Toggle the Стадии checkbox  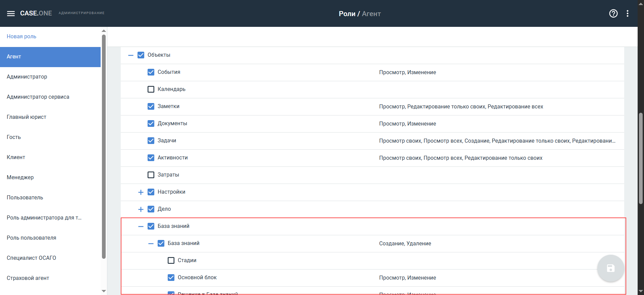point(171,260)
